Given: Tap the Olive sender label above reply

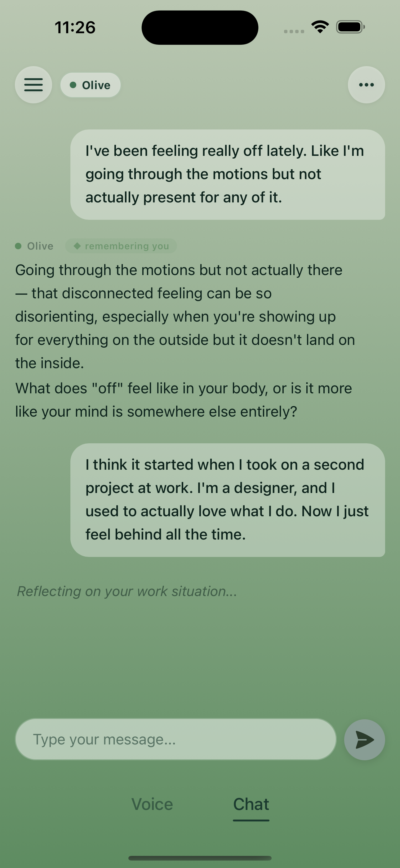Looking at the screenshot, I should (40, 246).
